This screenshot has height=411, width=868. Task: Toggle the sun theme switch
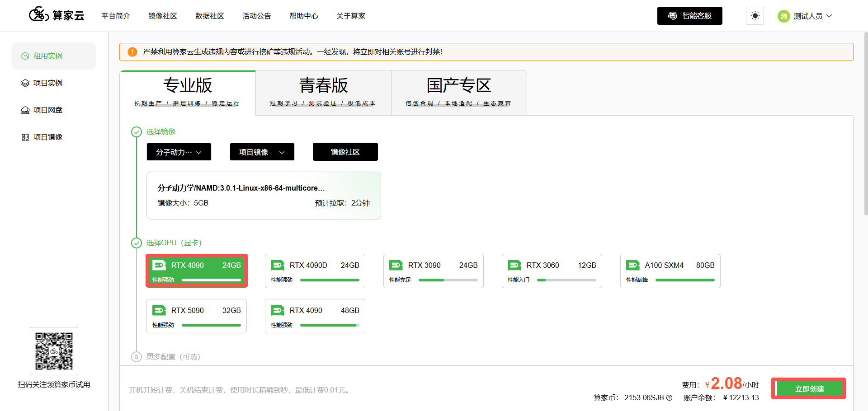pos(755,16)
